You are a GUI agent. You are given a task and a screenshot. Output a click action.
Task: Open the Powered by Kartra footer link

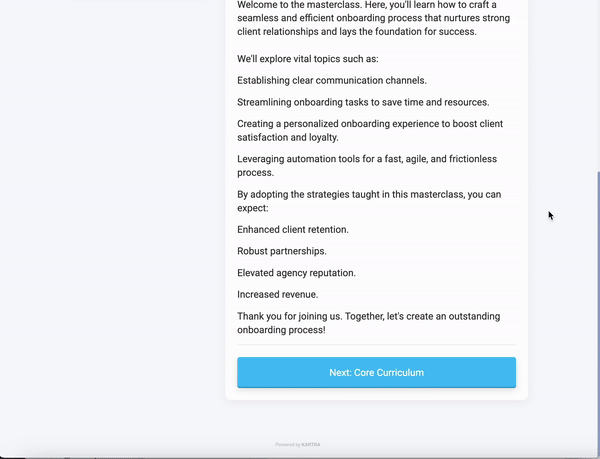tap(298, 444)
